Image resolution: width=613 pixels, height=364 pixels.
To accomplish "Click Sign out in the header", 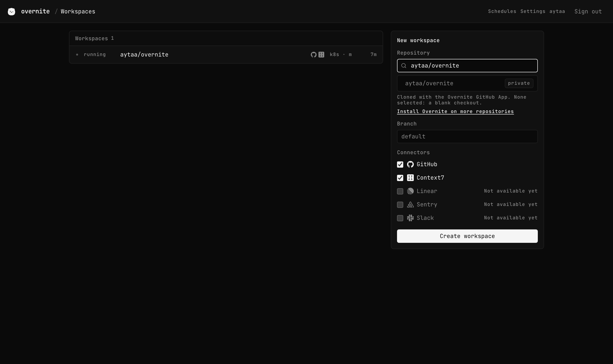I will pos(588,11).
